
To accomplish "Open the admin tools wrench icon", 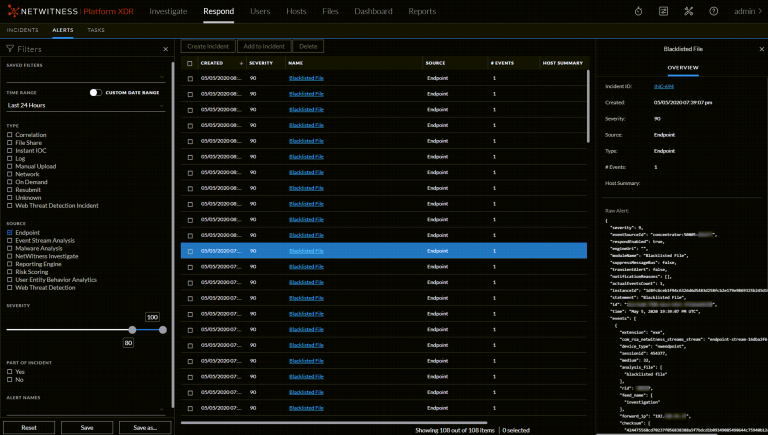I will (x=689, y=11).
